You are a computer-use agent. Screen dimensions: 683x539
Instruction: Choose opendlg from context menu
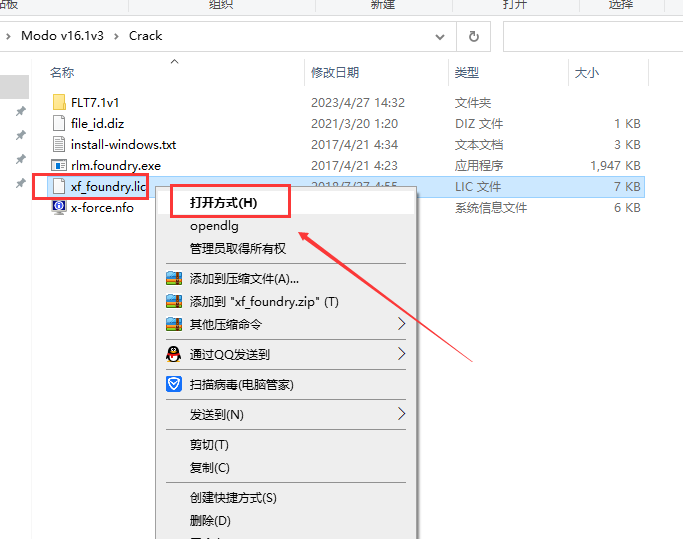tap(214, 226)
